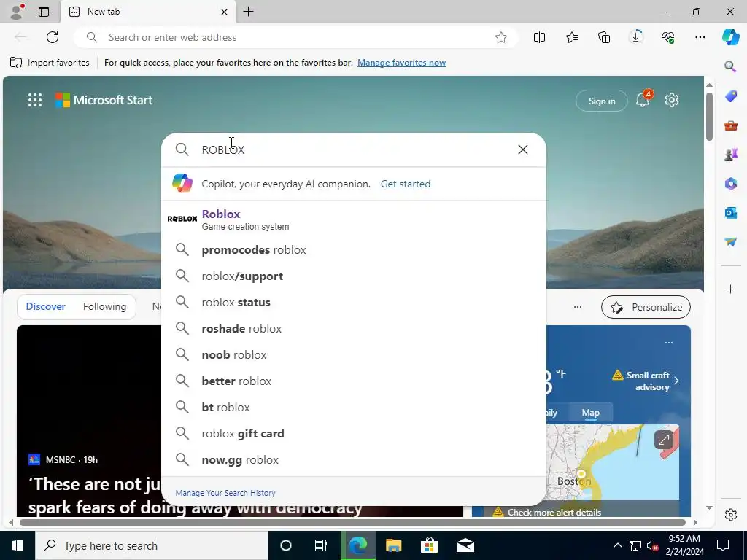This screenshot has width=747, height=560.
Task: Open weather card options ellipsis
Action: pyautogui.click(x=669, y=343)
